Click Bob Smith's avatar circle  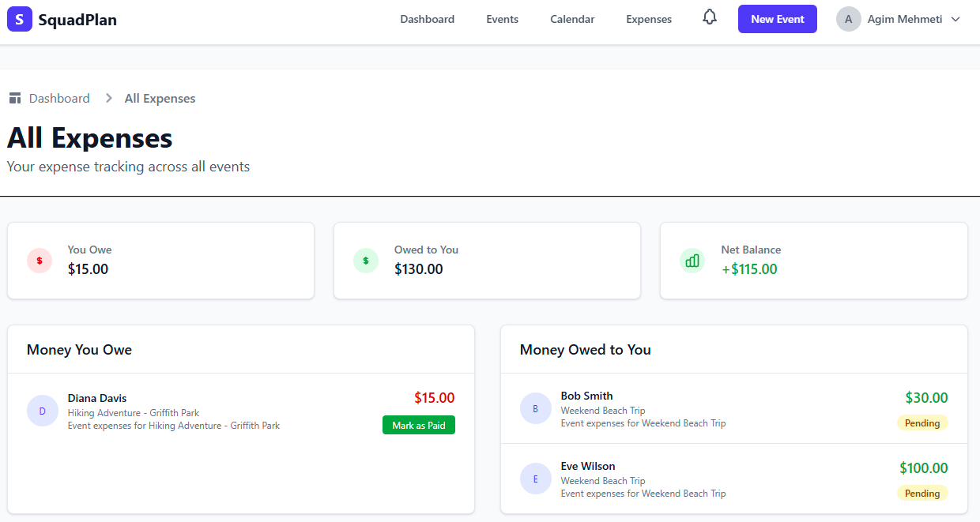[536, 408]
